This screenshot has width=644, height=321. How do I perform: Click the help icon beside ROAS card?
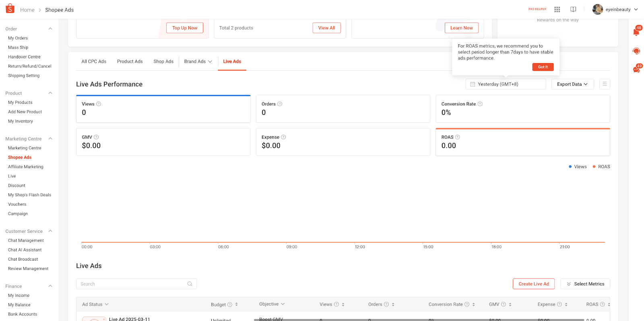tap(458, 137)
